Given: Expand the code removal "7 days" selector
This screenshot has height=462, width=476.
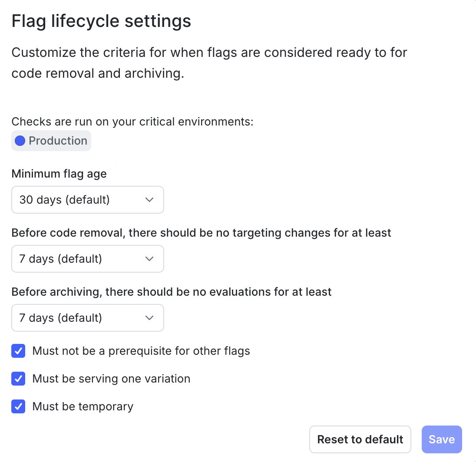Looking at the screenshot, I should (x=149, y=259).
